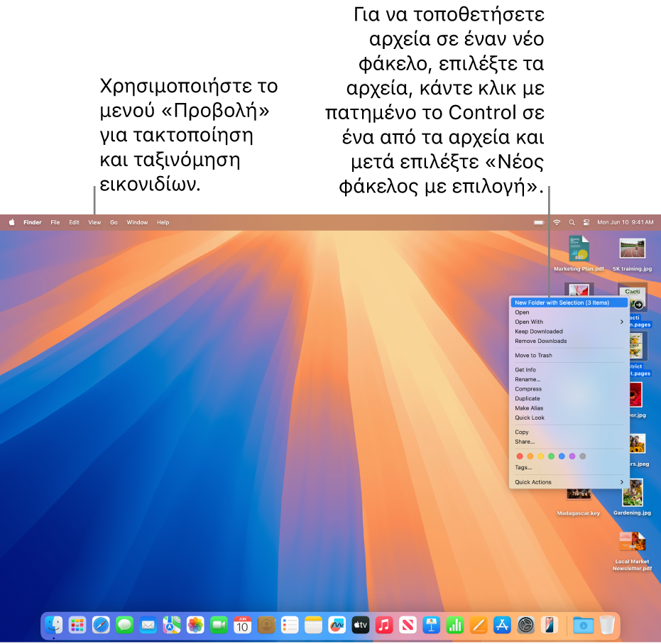Click the battery status icon
The width and height of the screenshot is (661, 644).
click(539, 222)
